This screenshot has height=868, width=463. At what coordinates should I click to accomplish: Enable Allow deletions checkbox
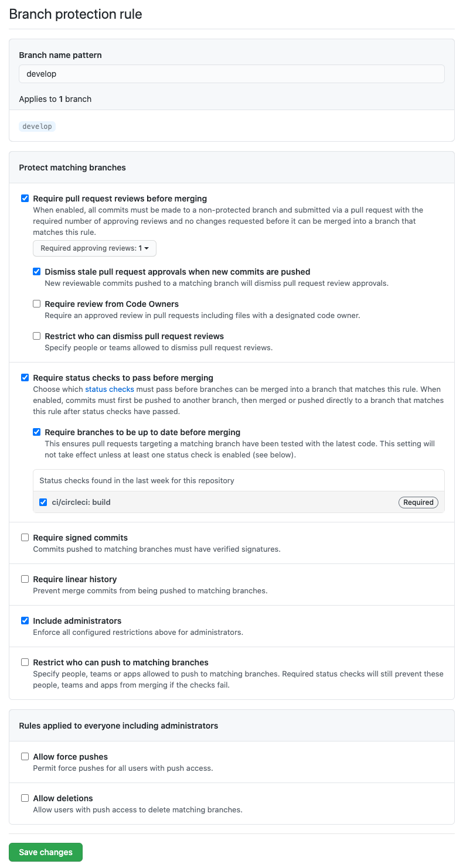tap(25, 798)
